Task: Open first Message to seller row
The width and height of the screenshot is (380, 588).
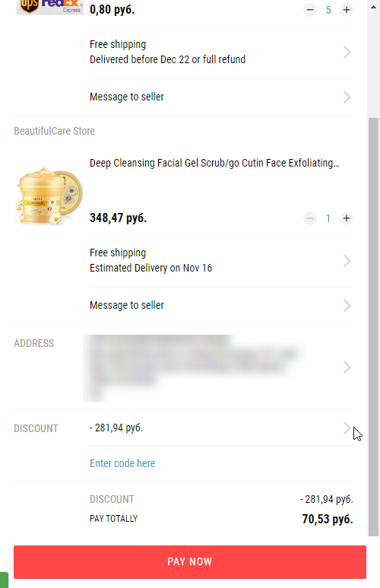Action: pos(221,97)
